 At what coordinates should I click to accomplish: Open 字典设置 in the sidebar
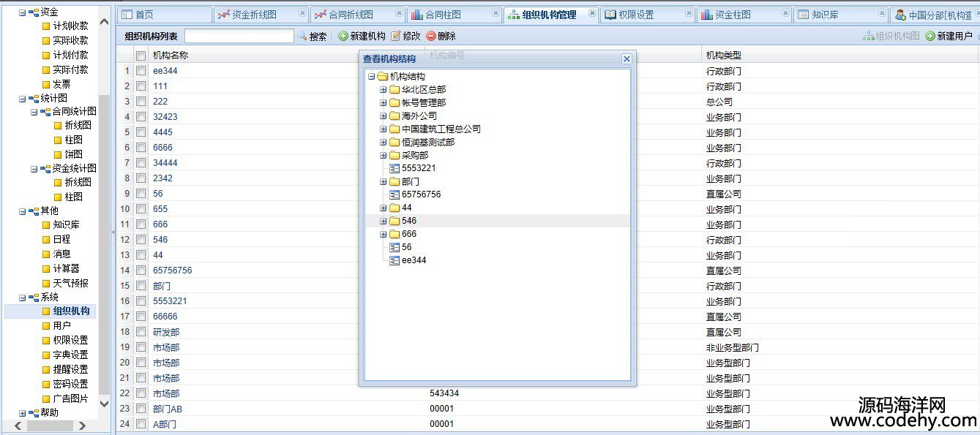tap(70, 355)
